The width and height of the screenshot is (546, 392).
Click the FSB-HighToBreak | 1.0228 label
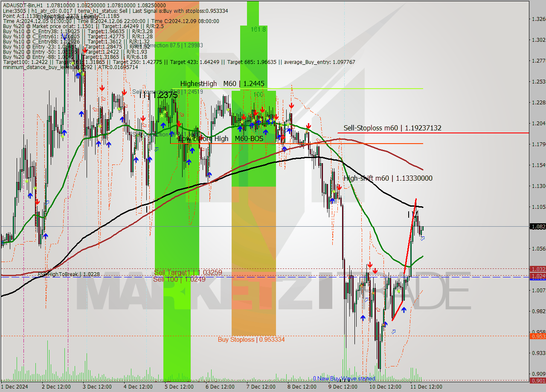[69, 274]
